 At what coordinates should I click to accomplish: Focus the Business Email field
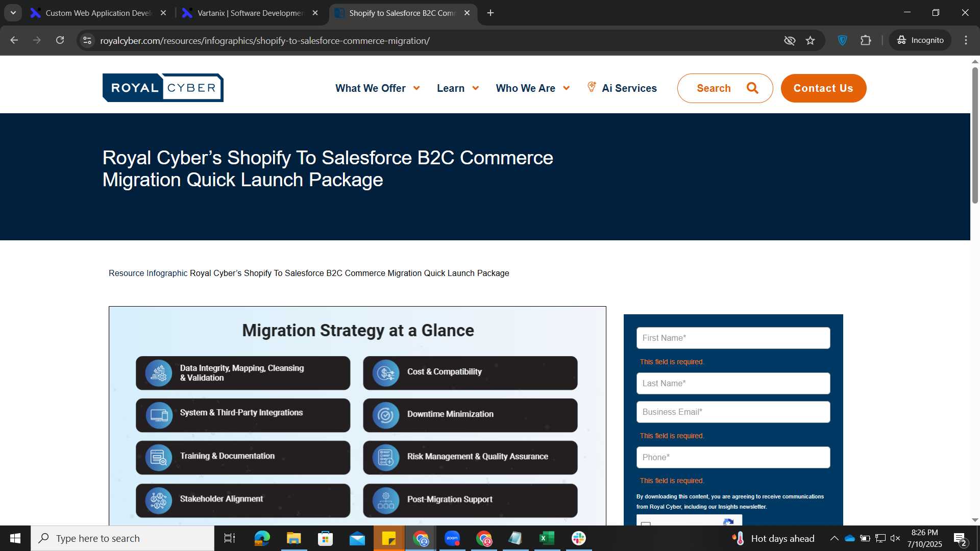click(733, 412)
